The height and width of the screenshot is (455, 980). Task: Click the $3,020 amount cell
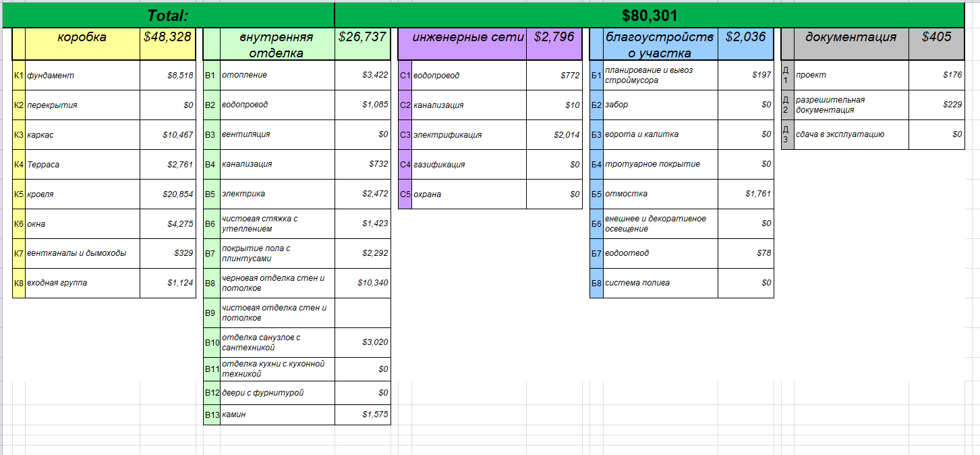point(362,343)
